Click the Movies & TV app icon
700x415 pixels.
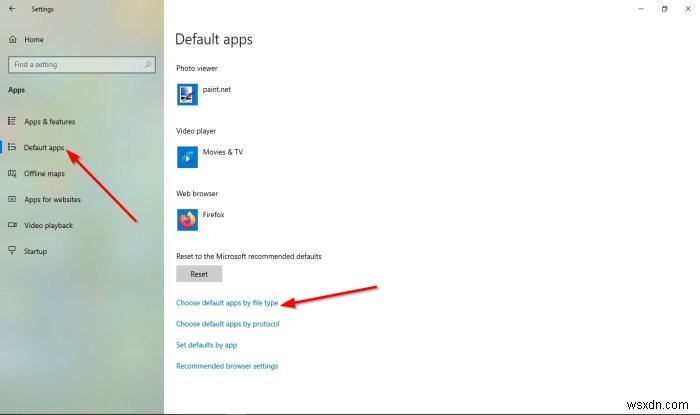click(187, 157)
